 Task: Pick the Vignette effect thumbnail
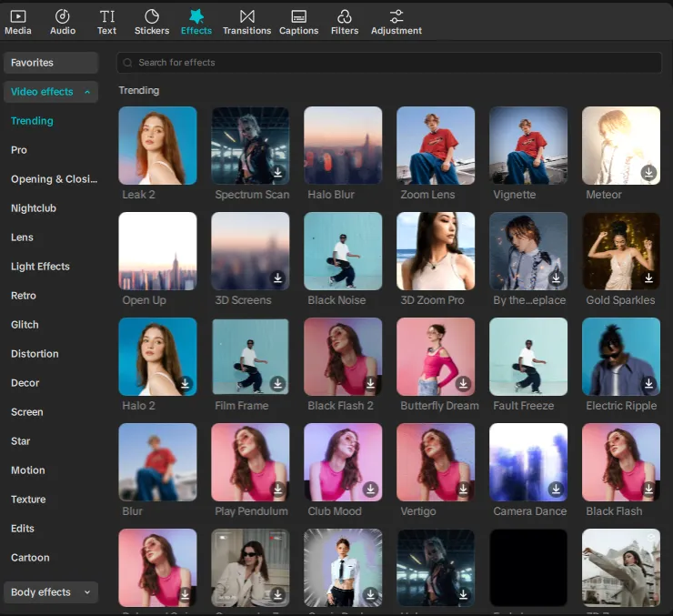pyautogui.click(x=528, y=146)
